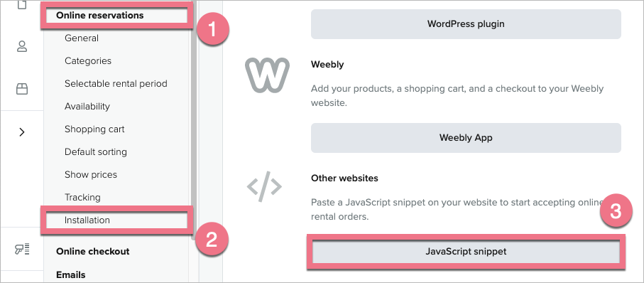Click the Weebly App button
644x283 pixels.
pos(466,137)
